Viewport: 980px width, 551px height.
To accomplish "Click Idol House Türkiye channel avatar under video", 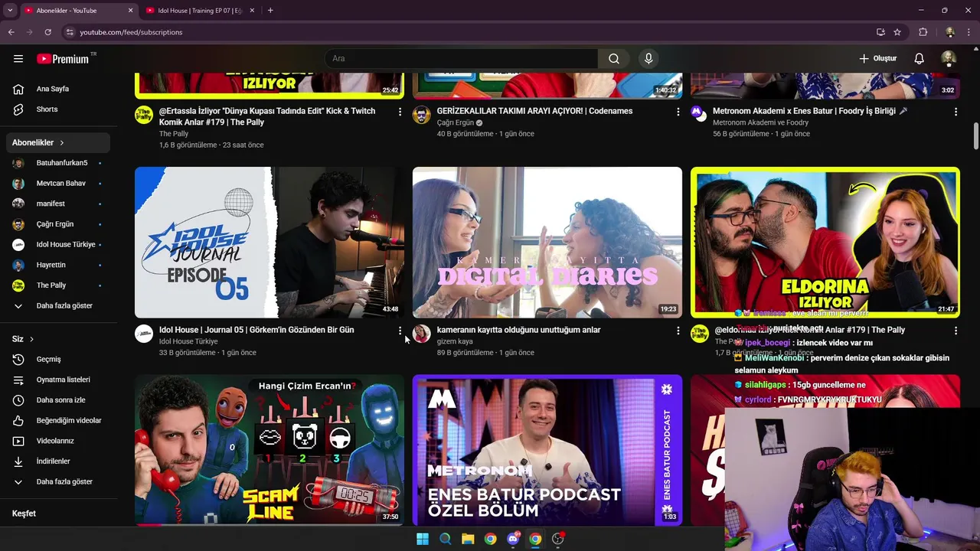I will [x=144, y=334].
